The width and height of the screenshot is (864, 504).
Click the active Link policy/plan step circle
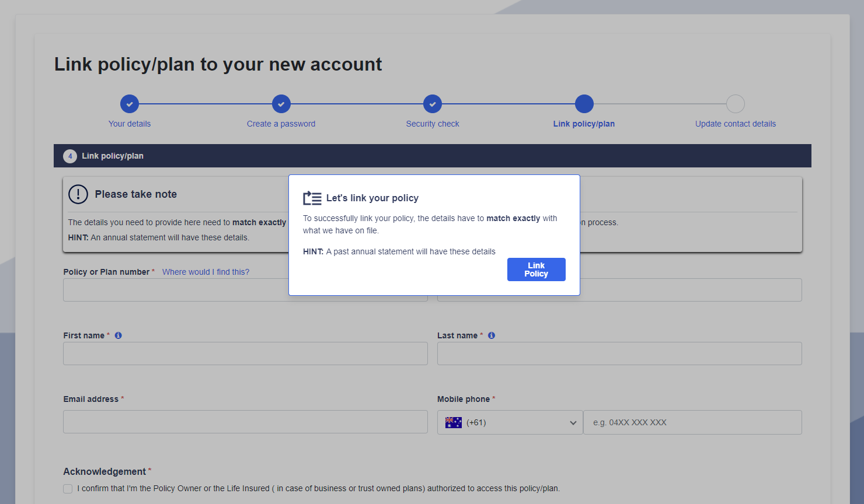tap(584, 104)
